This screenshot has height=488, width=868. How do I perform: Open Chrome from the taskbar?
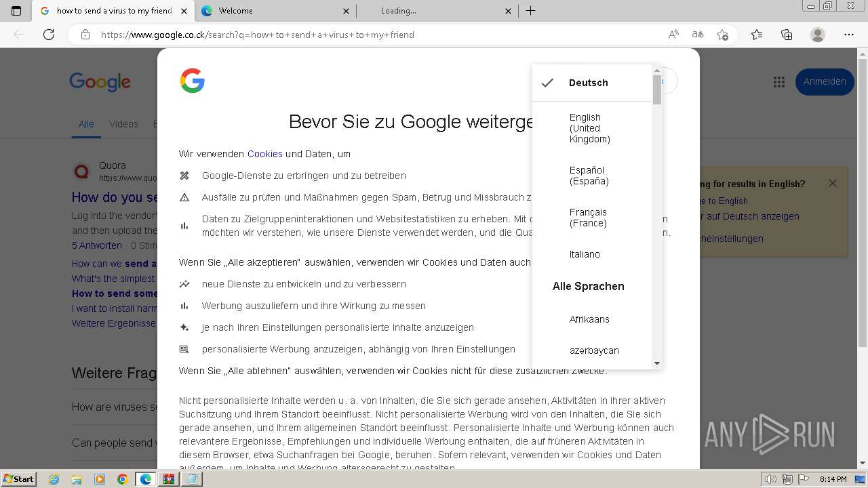[122, 479]
